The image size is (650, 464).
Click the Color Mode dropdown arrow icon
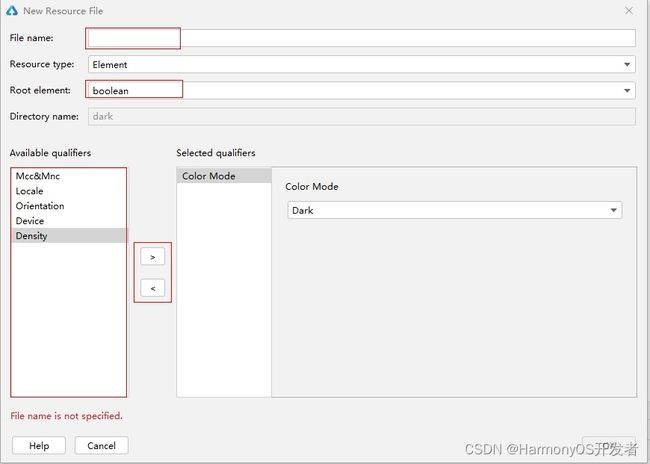click(614, 211)
